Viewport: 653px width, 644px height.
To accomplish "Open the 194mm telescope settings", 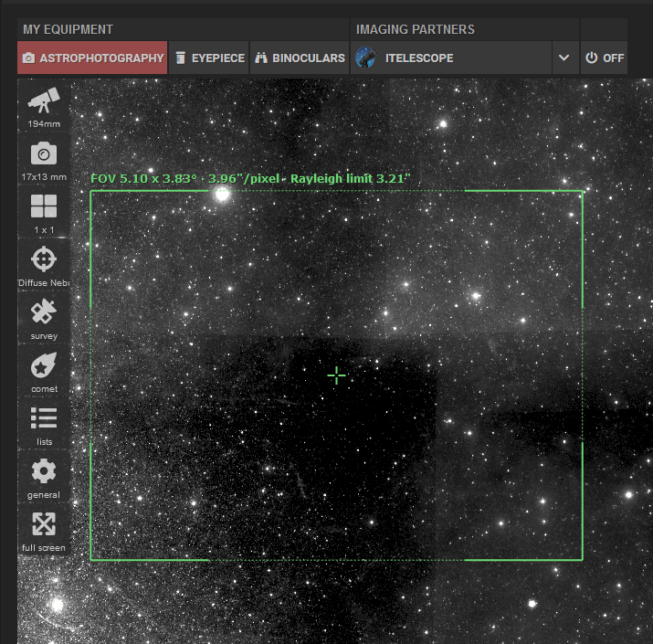I will click(x=44, y=107).
